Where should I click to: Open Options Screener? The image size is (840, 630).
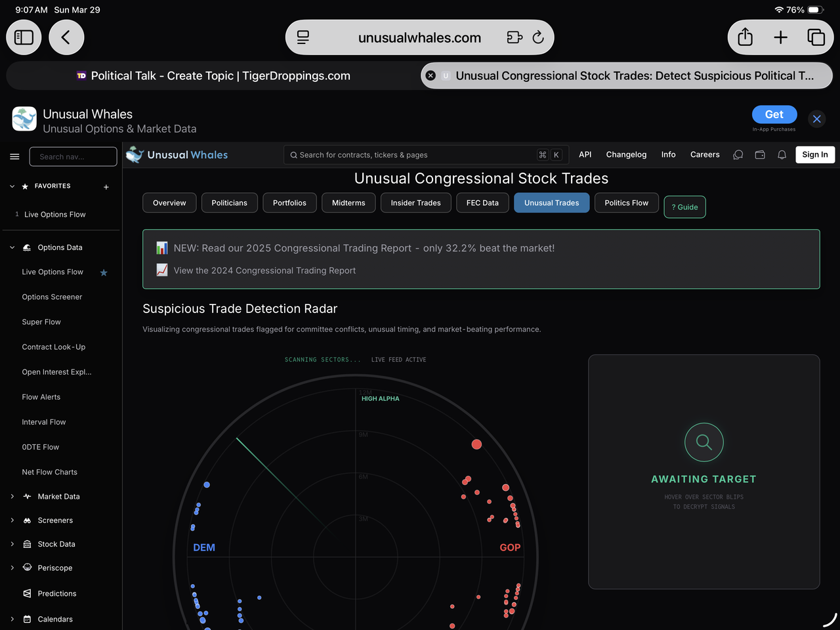tap(52, 297)
